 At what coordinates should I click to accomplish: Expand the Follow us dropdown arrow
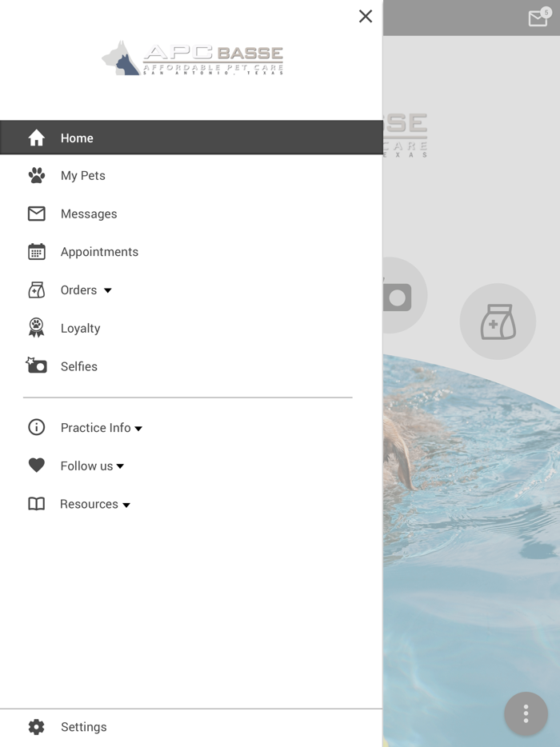coord(120,466)
